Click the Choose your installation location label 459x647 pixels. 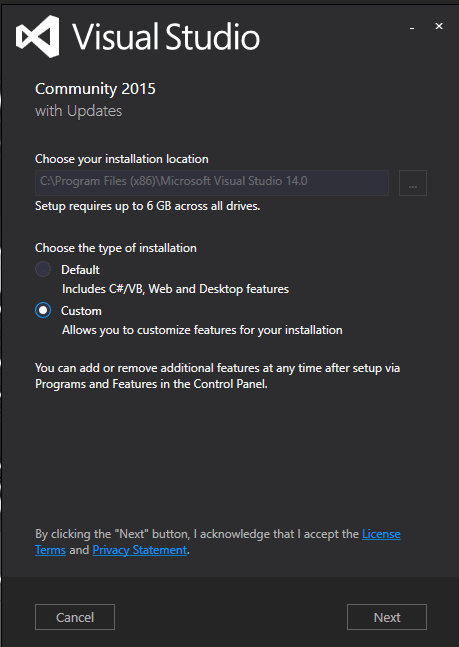(x=122, y=159)
